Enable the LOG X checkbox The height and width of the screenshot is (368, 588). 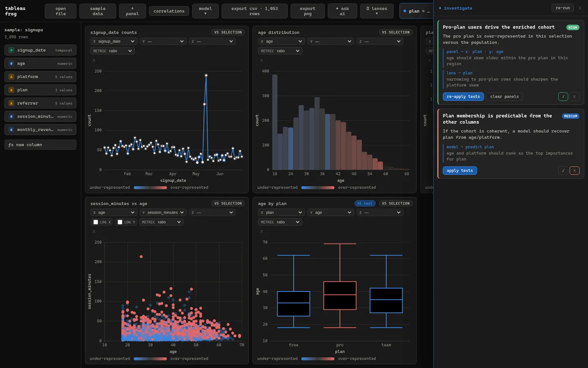click(x=96, y=222)
